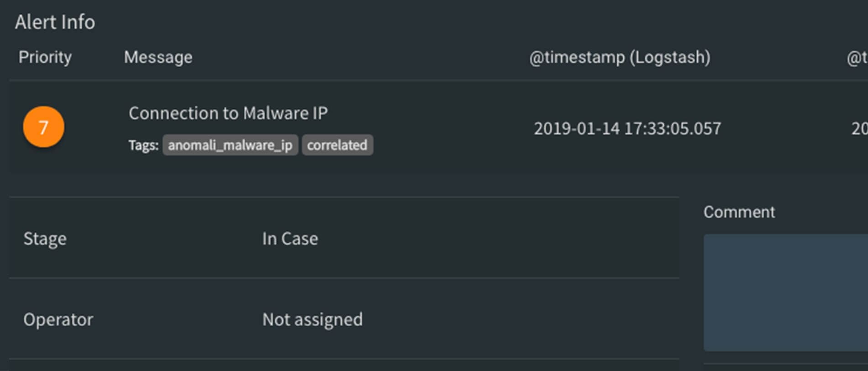
Task: Click the Message column header
Action: pyautogui.click(x=158, y=58)
